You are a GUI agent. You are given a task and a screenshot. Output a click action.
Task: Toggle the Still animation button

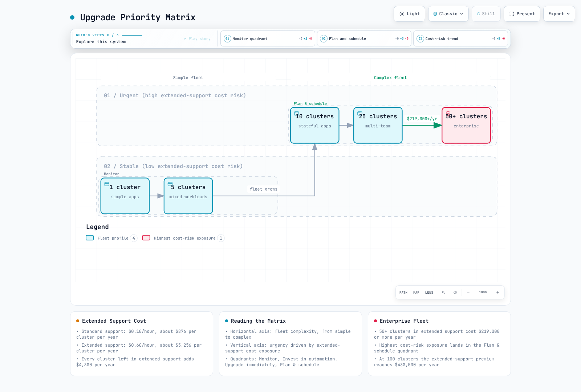[486, 14]
